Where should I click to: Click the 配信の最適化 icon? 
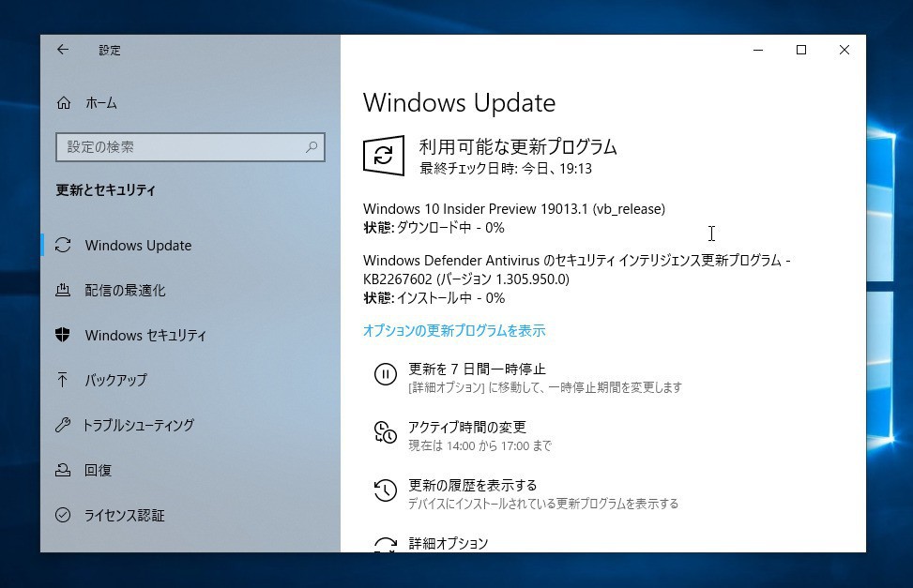pos(63,290)
